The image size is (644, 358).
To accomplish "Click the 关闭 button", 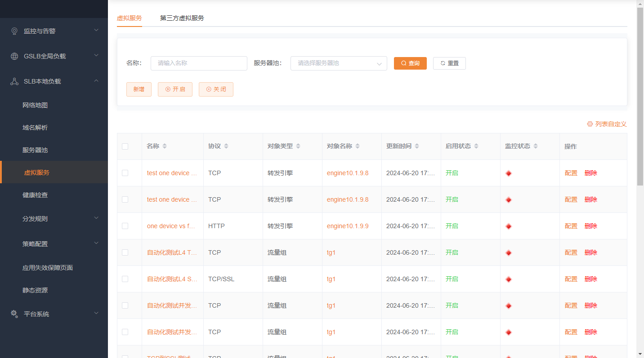I will tap(216, 89).
